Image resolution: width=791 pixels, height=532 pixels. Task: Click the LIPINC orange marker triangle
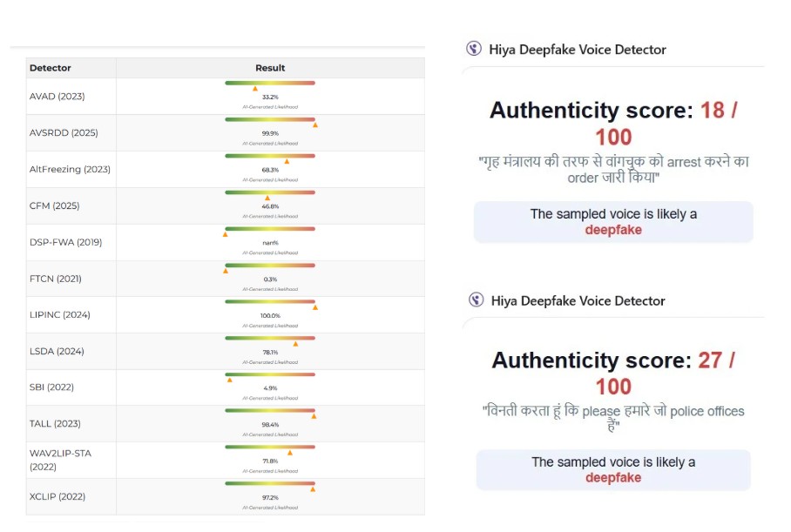[x=315, y=307]
